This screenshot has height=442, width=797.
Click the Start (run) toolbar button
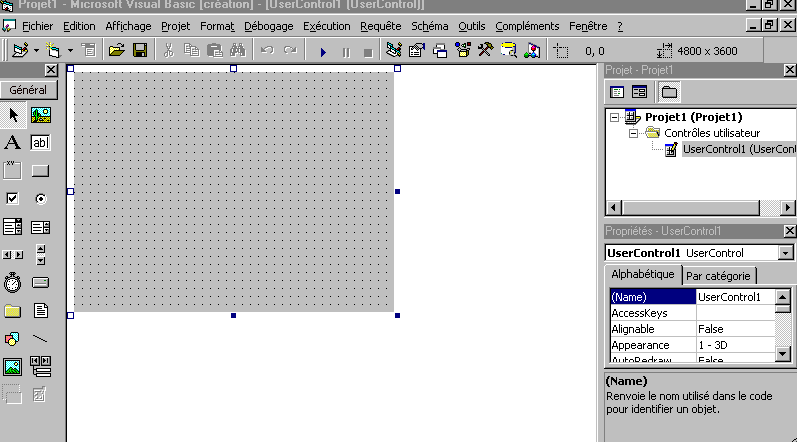point(323,50)
